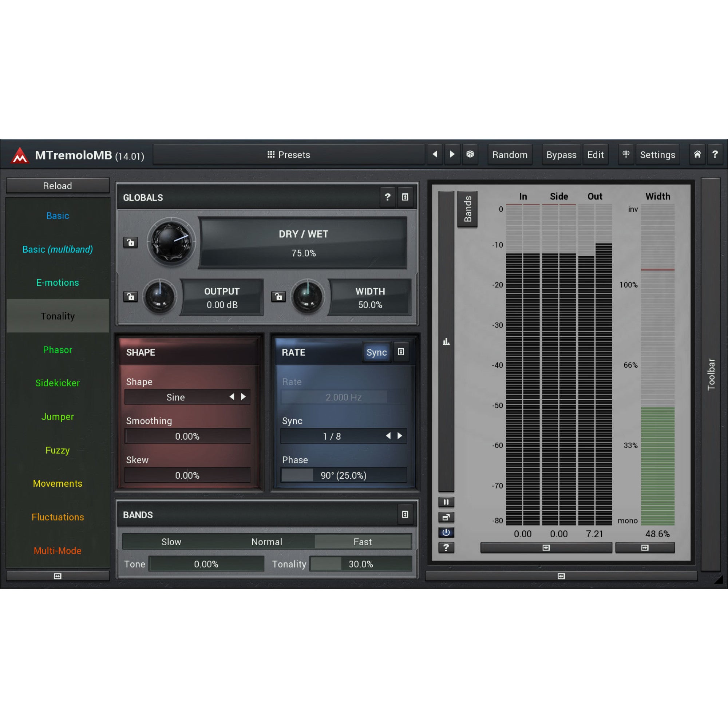
Task: Open the Bands panel menu icon
Action: coord(405,514)
